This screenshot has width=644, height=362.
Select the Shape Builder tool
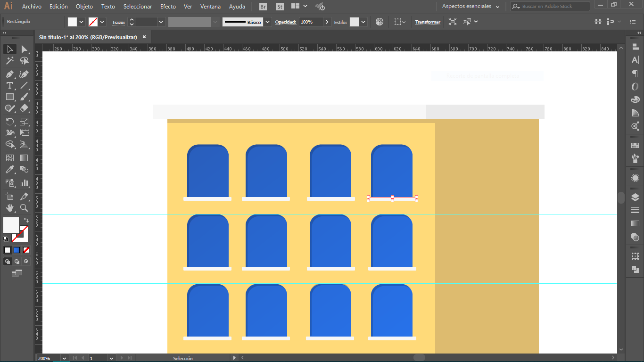pos(9,144)
